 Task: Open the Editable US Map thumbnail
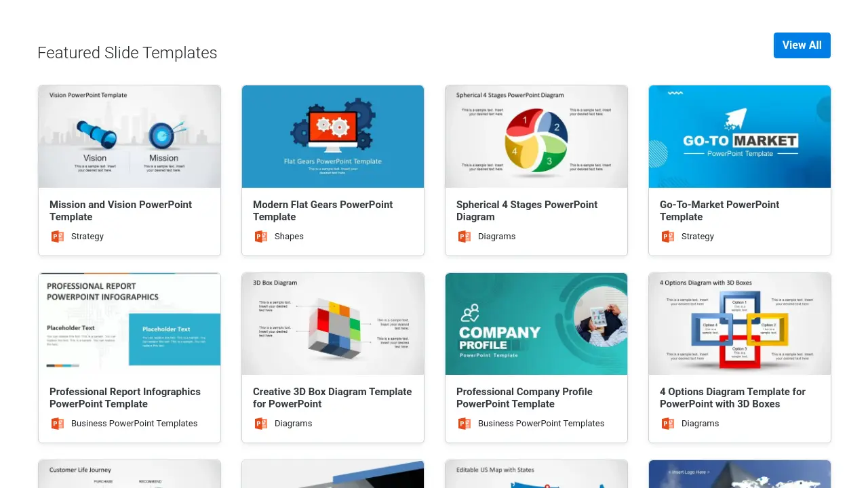click(x=536, y=474)
